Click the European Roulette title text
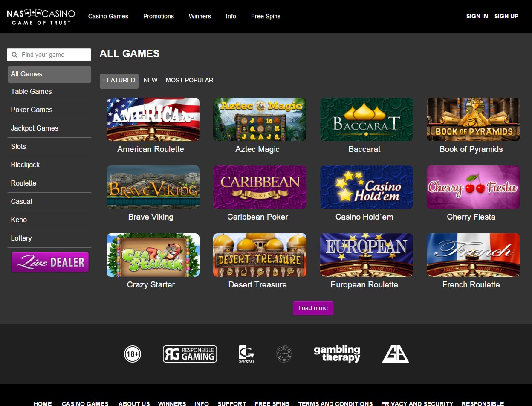 (364, 285)
